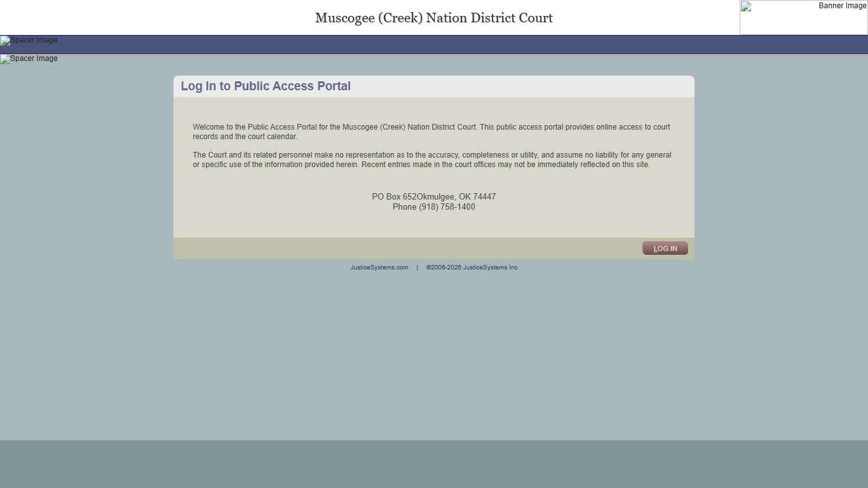The width and height of the screenshot is (868, 488).
Task: Click the Okmulgee, OK 74447 text
Action: coord(456,197)
